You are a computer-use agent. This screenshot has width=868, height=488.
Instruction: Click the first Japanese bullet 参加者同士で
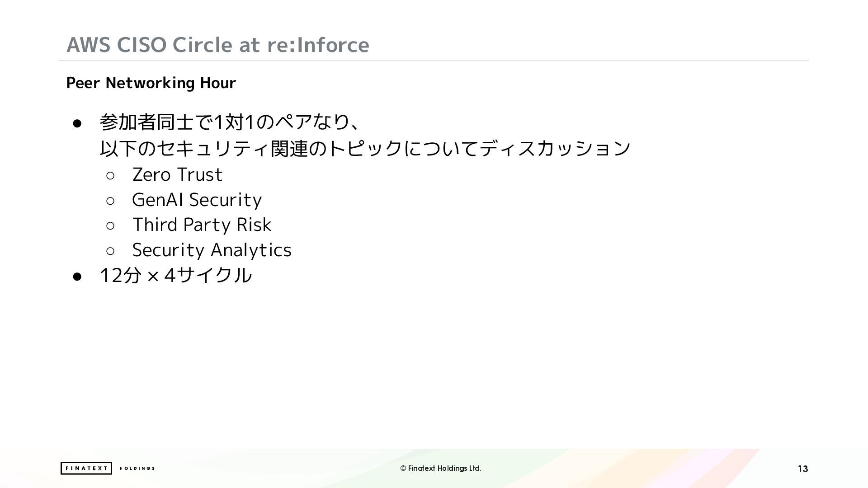pos(230,122)
